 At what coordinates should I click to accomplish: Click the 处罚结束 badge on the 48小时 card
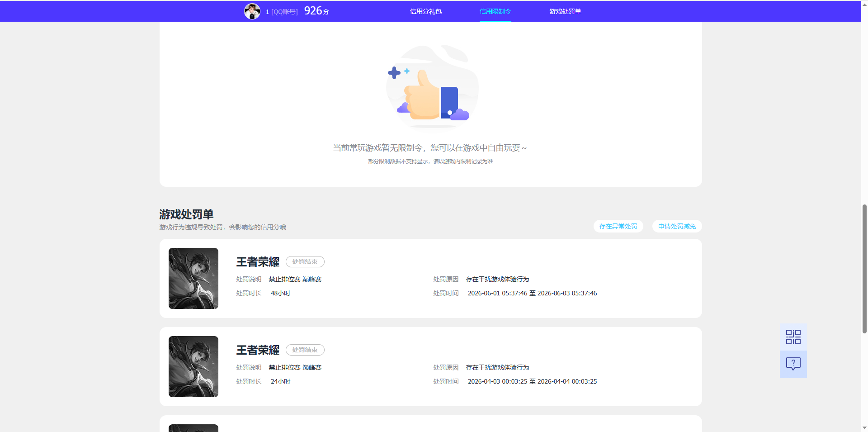click(305, 261)
